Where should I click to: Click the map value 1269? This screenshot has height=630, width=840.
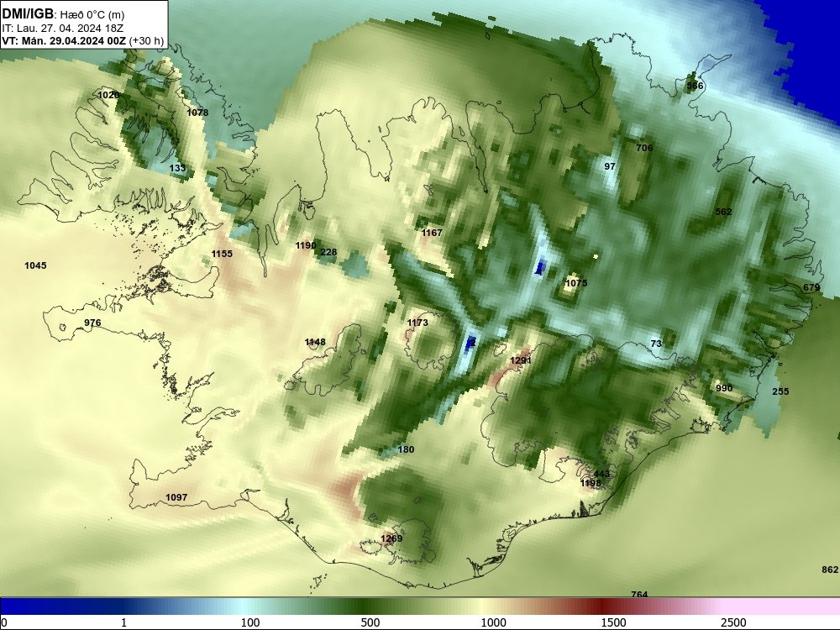[x=391, y=539]
